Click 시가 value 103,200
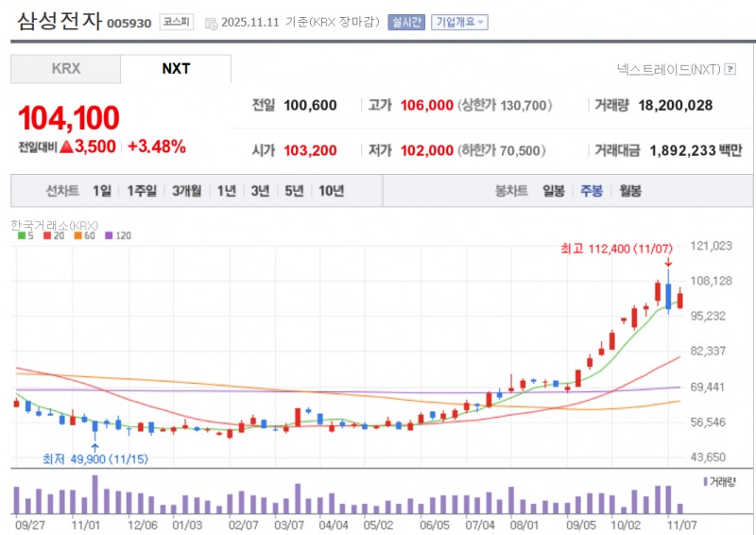 310,150
